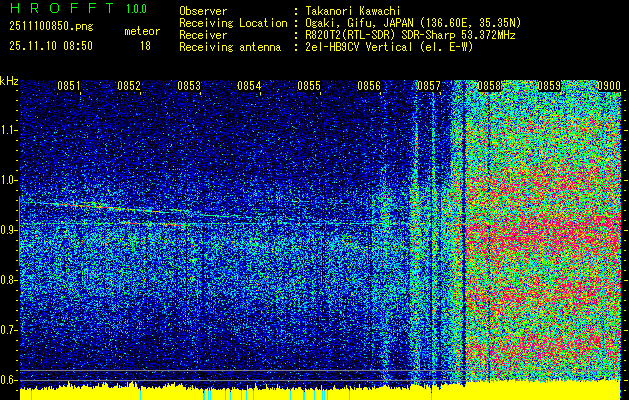Viewport: 629px width, 400px height.
Task: Click the Observer label
Action: (203, 11)
